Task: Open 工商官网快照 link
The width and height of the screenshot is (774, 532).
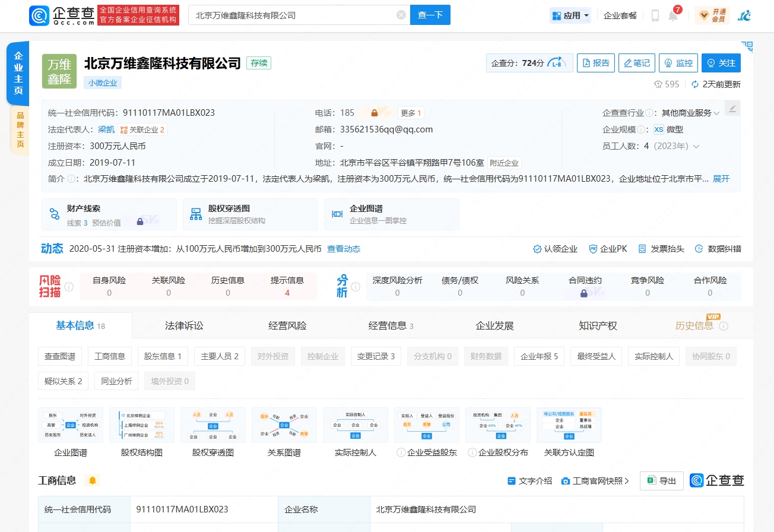Action: pos(595,481)
